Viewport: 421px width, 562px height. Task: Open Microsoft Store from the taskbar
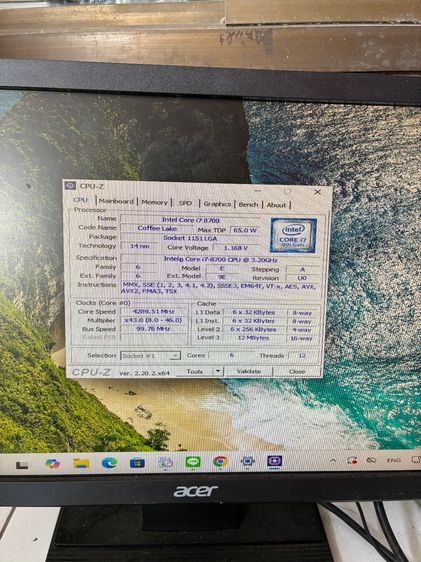[x=137, y=463]
